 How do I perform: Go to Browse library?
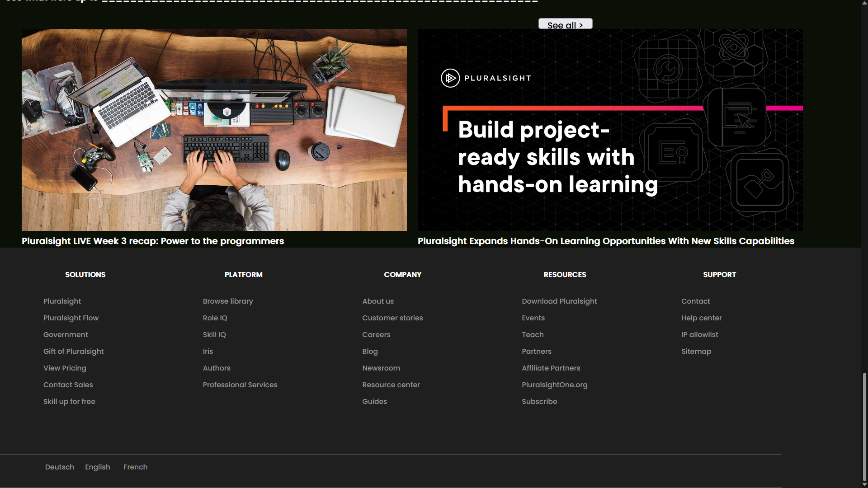228,301
